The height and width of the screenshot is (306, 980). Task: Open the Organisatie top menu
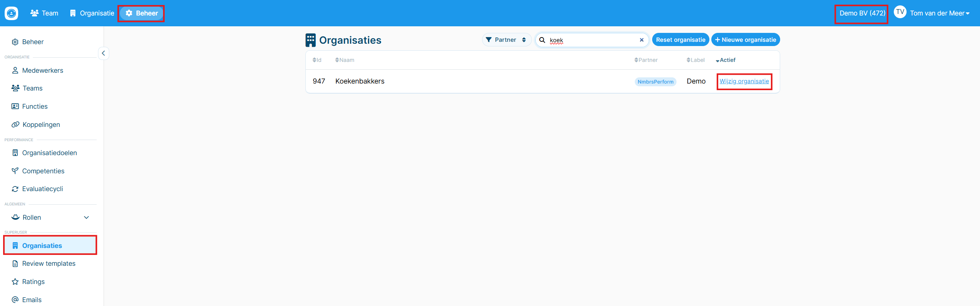coord(92,13)
